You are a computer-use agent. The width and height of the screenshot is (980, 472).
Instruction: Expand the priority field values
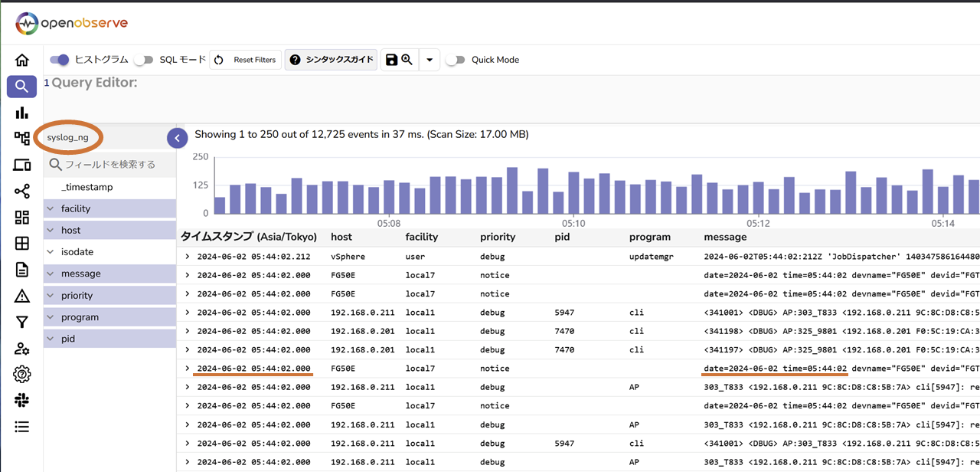(x=51, y=295)
